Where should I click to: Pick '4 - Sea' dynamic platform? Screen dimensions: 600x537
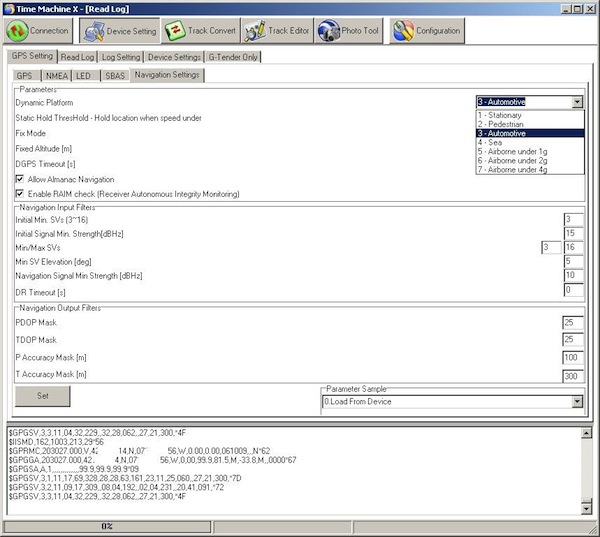pyautogui.click(x=530, y=142)
